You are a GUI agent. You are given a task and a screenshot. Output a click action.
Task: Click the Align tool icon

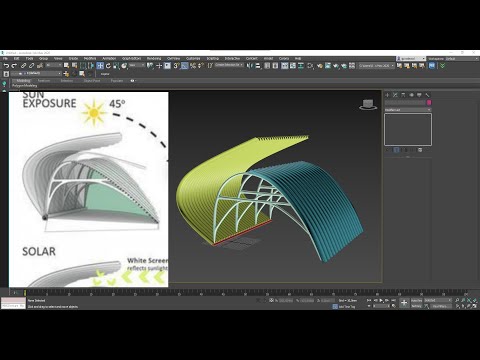click(x=258, y=66)
